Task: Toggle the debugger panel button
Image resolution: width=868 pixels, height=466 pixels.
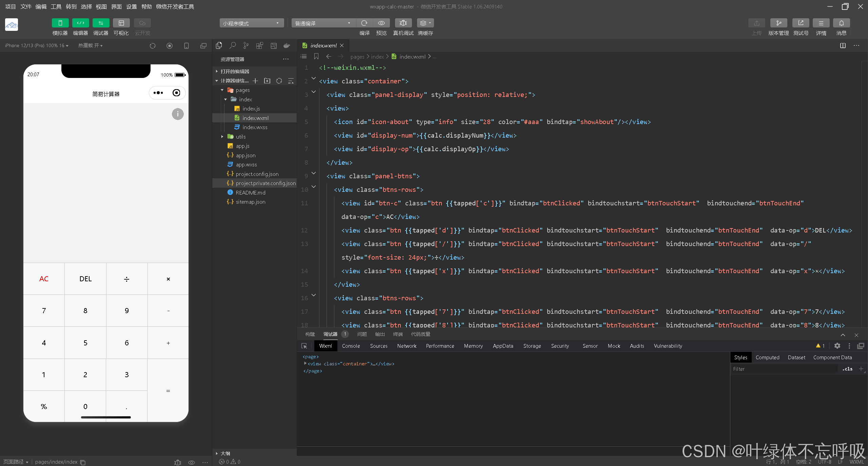Action: tap(101, 23)
